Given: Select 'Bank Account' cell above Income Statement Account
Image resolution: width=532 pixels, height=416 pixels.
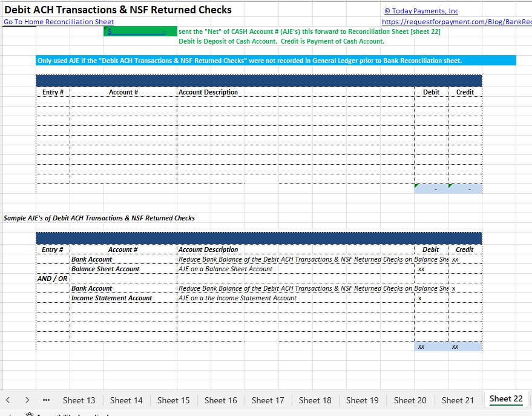Looking at the screenshot, I should (x=123, y=288).
